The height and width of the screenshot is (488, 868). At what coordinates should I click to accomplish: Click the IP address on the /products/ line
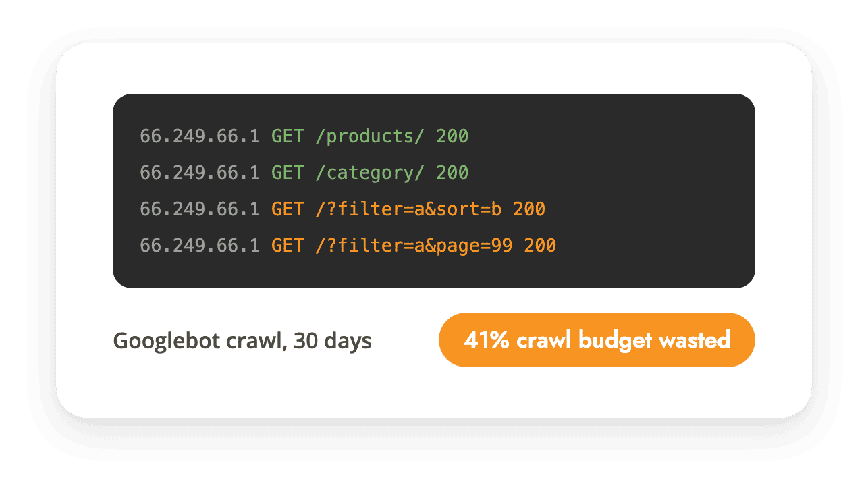pos(200,136)
